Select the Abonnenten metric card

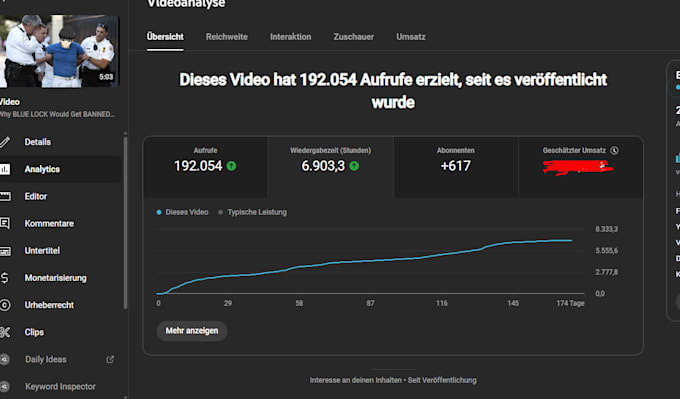456,167
